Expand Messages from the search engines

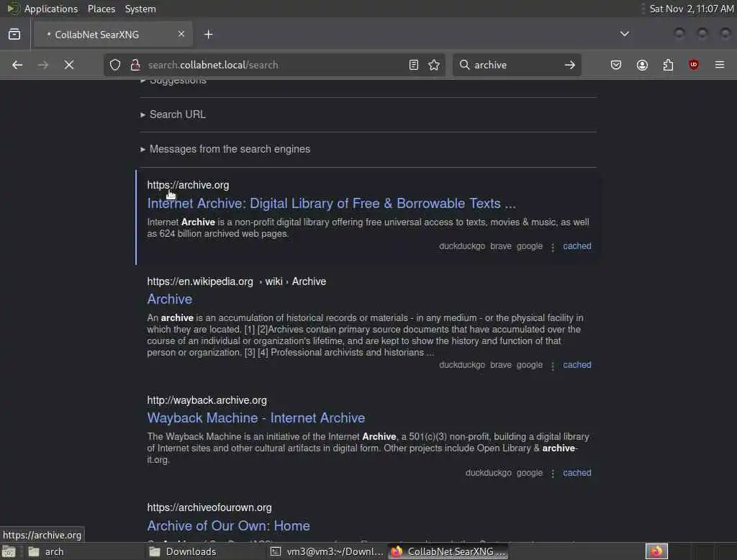click(225, 149)
